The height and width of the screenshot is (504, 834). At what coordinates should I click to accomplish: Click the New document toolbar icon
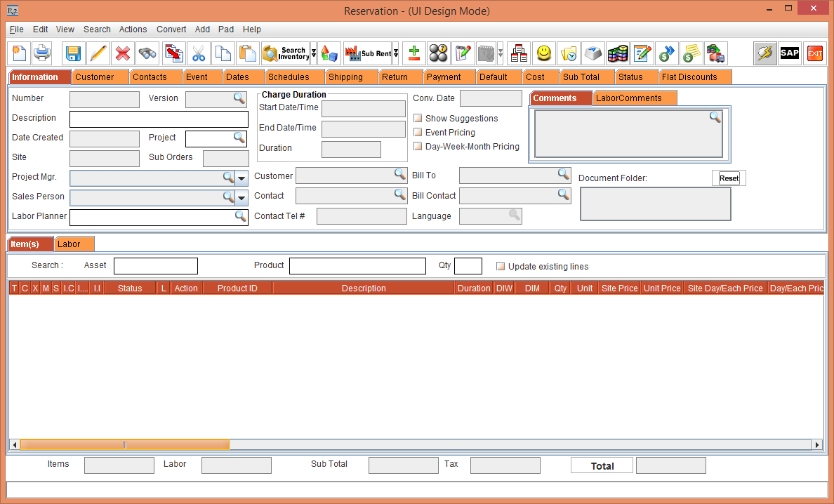[19, 53]
